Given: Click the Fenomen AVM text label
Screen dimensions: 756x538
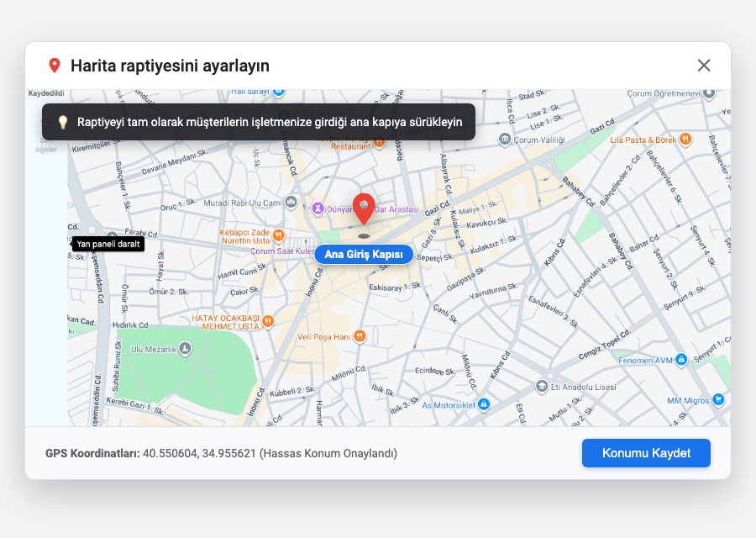Looking at the screenshot, I should [x=645, y=361].
